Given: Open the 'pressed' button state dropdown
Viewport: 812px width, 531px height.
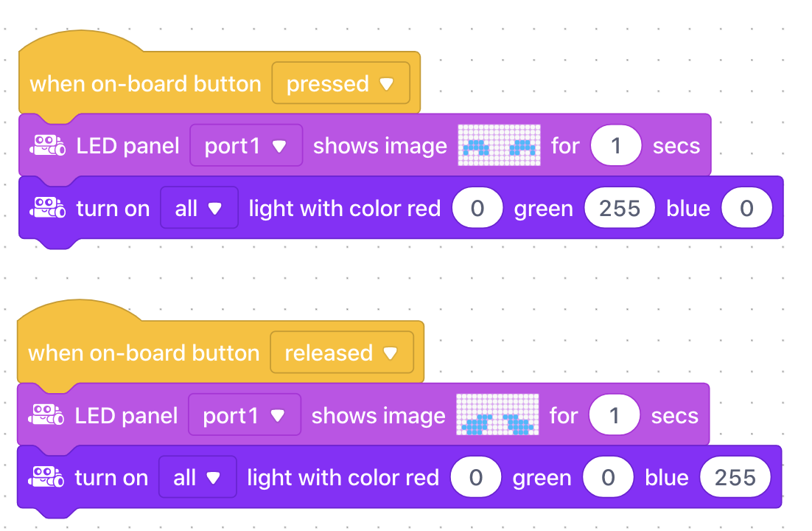Looking at the screenshot, I should [x=340, y=83].
